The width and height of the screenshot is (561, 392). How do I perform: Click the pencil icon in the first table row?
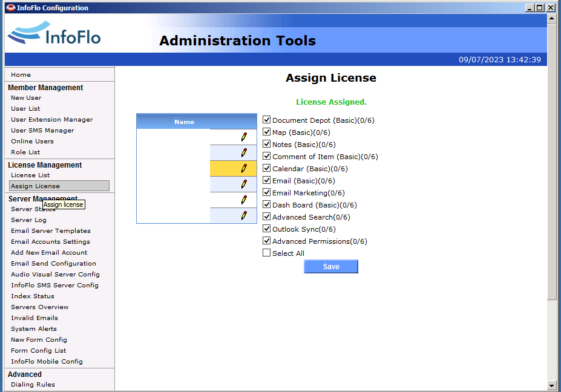point(244,137)
